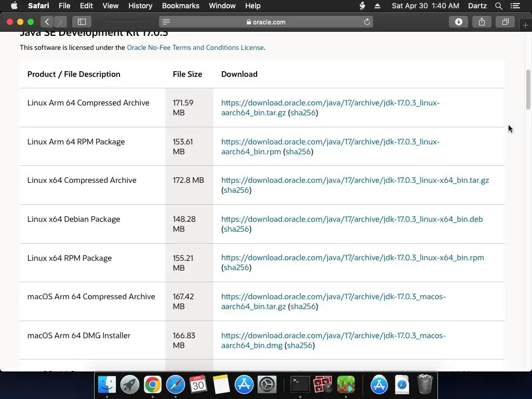The width and height of the screenshot is (532, 399).
Task: Download the linux-aarch64_bin.rpm package link
Action: tap(330, 147)
